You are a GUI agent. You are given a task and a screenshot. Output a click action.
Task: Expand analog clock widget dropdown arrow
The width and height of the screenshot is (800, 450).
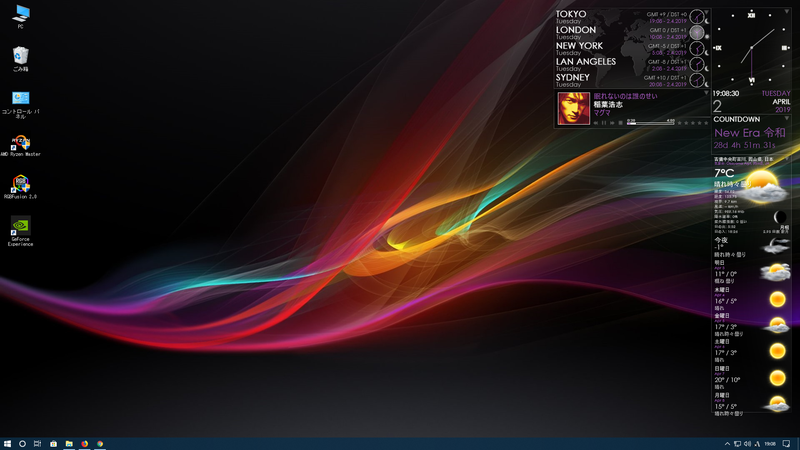788,9
